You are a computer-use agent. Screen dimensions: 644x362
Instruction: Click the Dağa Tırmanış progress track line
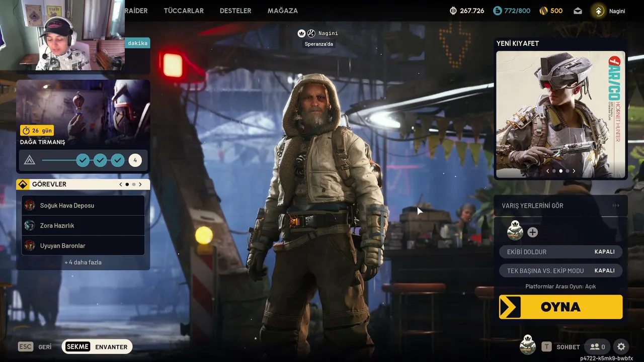tap(59, 160)
